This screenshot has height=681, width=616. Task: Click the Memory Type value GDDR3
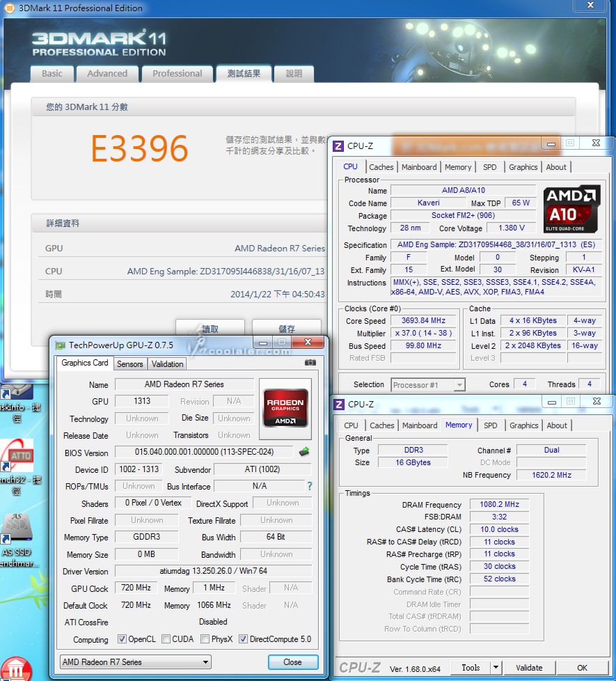[x=147, y=537]
